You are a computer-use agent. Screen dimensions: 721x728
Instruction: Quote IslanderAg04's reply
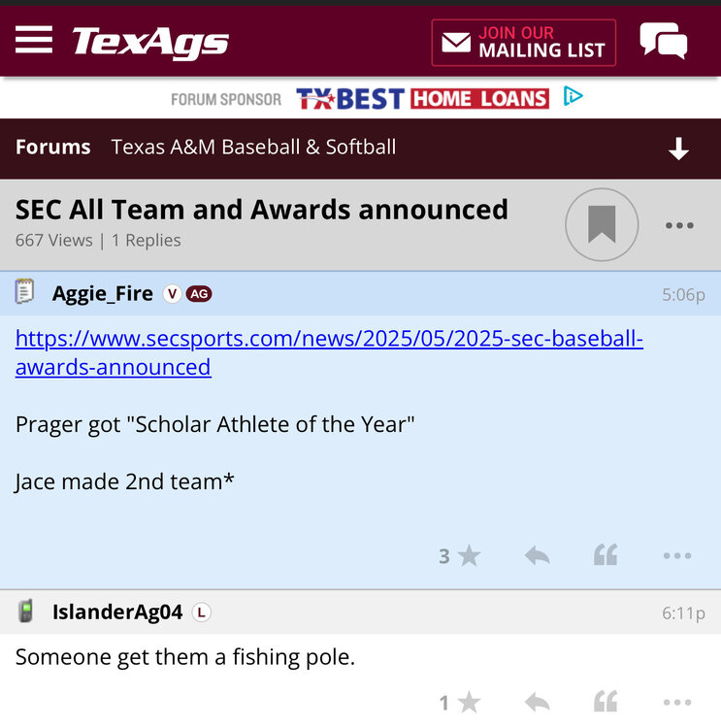click(606, 702)
